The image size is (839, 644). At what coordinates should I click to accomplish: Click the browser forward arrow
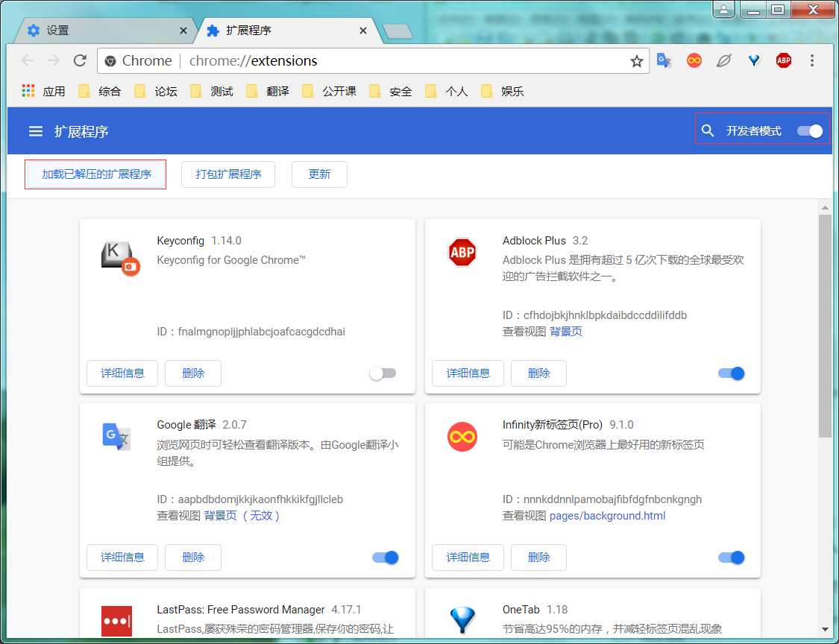[54, 60]
